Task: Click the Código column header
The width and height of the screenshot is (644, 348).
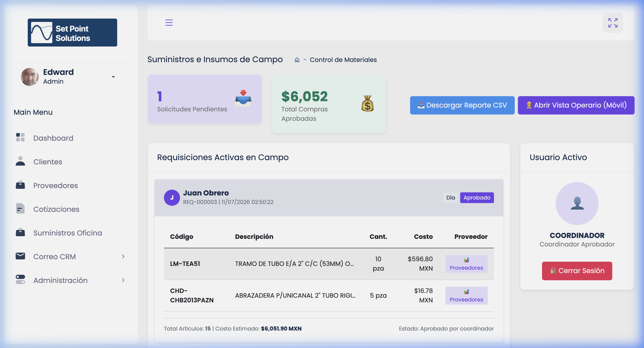Action: [x=182, y=237]
